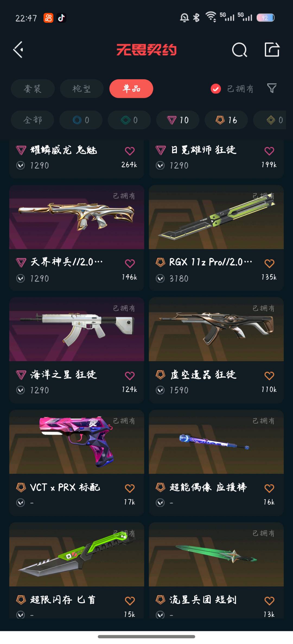Favorite the 天界神兵//2.0 skin heart
Image resolution: width=293 pixels, height=644 pixels.
tap(130, 263)
